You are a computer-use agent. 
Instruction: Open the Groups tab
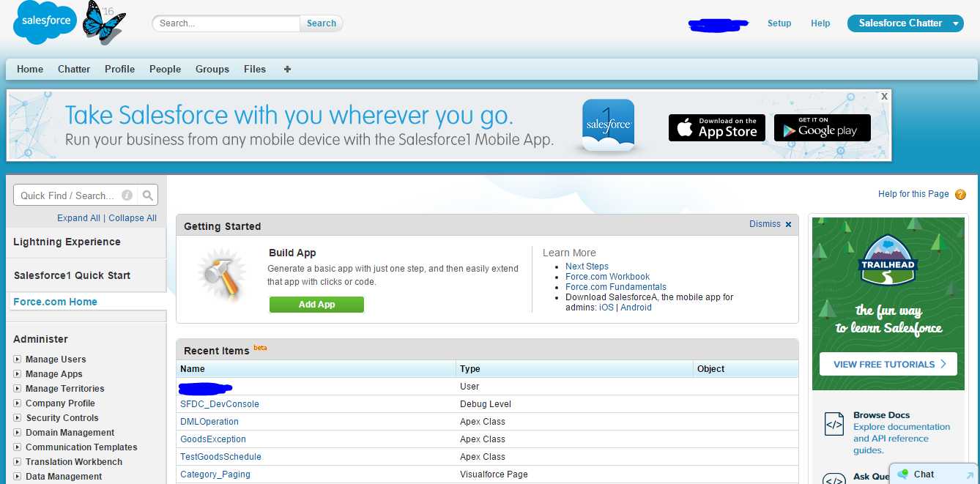(212, 69)
